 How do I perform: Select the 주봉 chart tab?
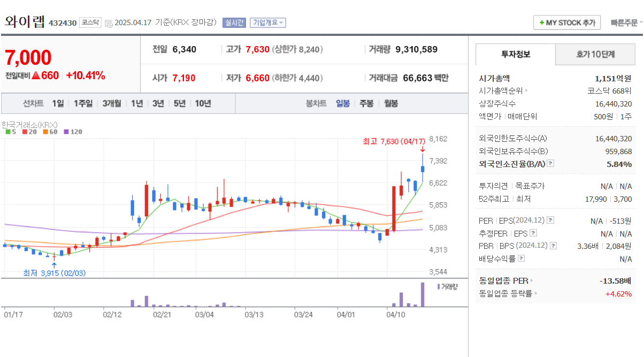coord(366,103)
